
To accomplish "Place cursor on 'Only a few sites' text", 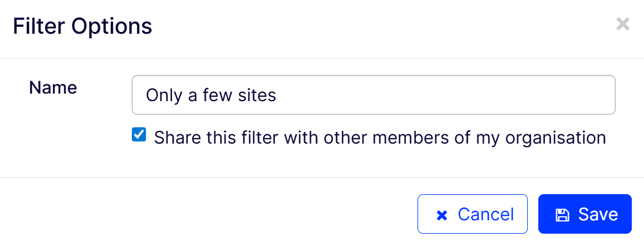I will [210, 95].
